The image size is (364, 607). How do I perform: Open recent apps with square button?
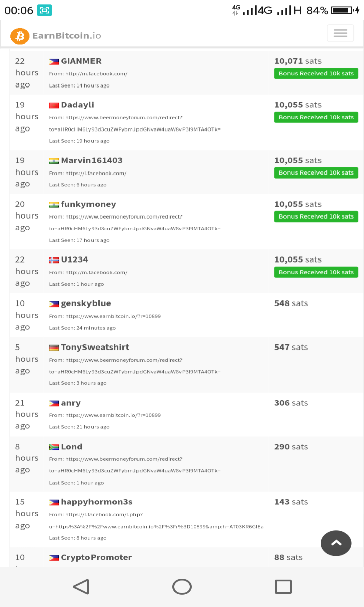(283, 587)
